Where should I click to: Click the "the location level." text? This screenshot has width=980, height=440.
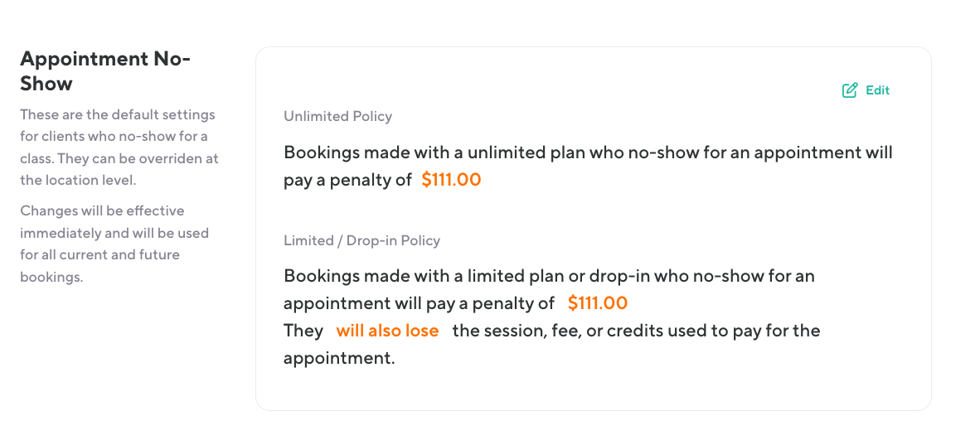(80, 180)
